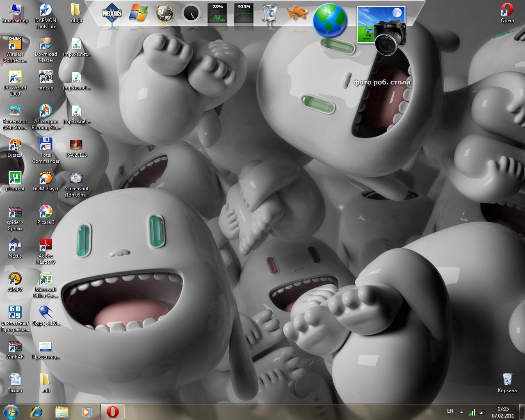Open the Nexus dock logo icon

pyautogui.click(x=112, y=13)
